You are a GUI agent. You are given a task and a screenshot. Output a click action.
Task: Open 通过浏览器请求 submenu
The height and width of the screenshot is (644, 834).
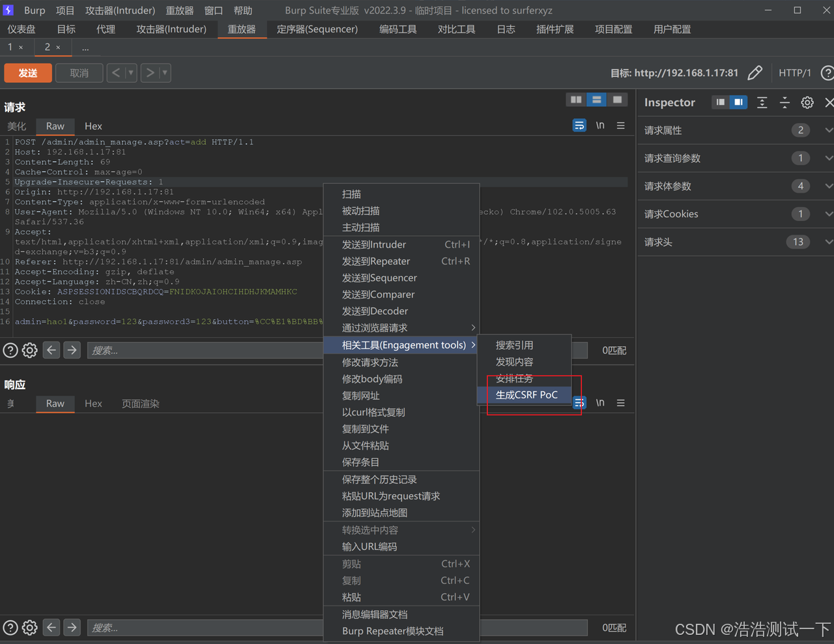pos(401,328)
